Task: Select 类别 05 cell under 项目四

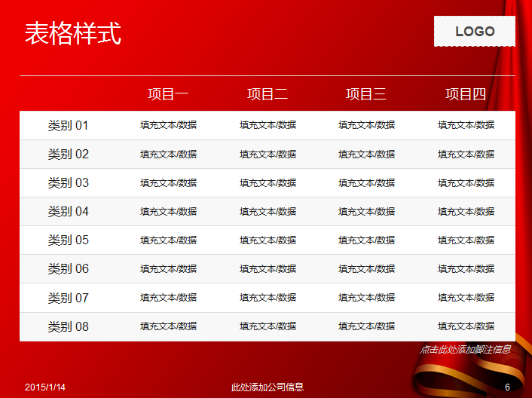Action: (x=466, y=240)
